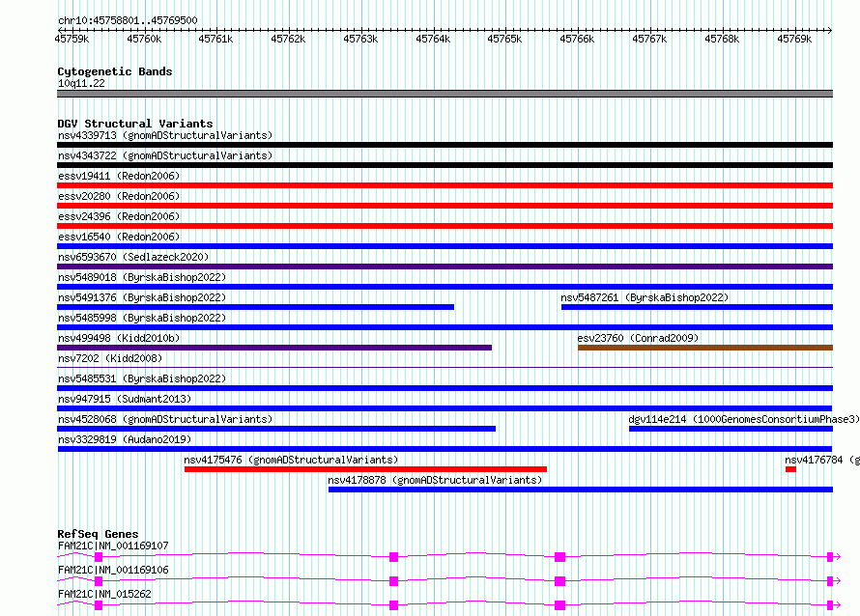Screen dimensions: 860x616
Task: Click the 45762k ruler tick label
Action: point(288,39)
